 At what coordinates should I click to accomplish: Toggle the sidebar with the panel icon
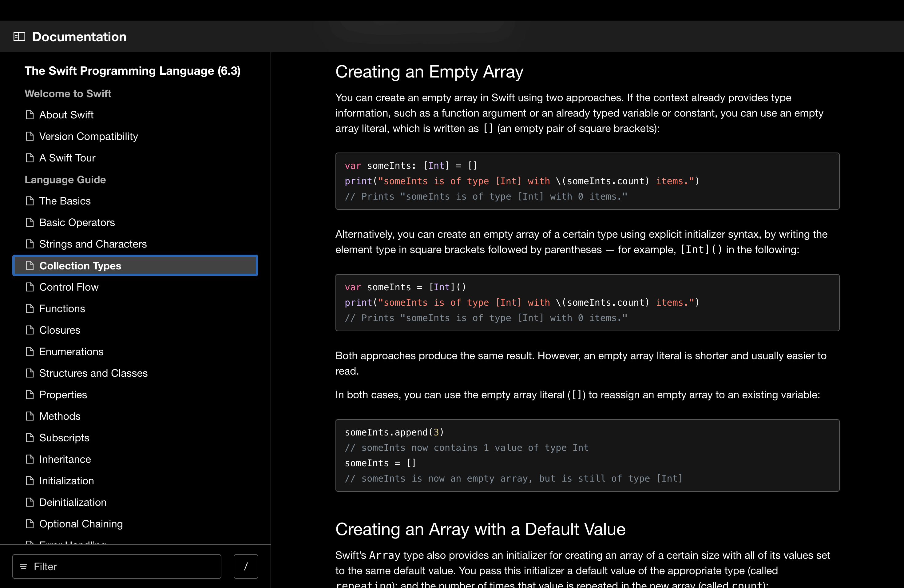(x=19, y=36)
